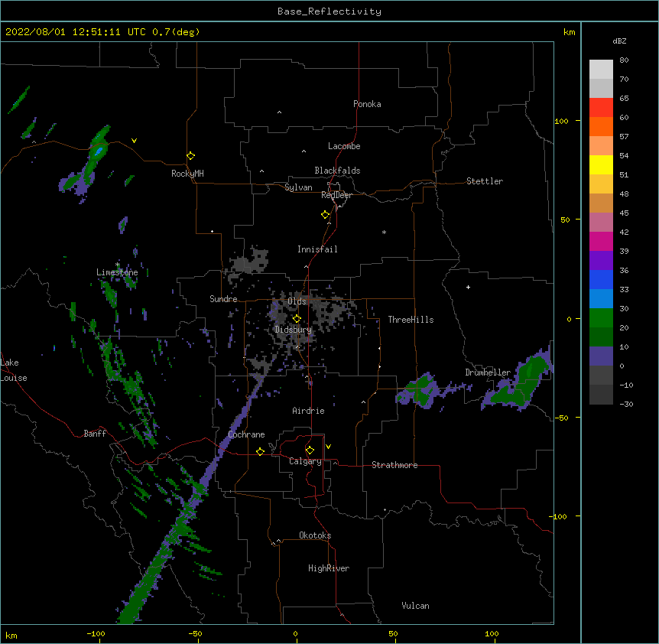Select the RedDeer label

tap(336, 195)
